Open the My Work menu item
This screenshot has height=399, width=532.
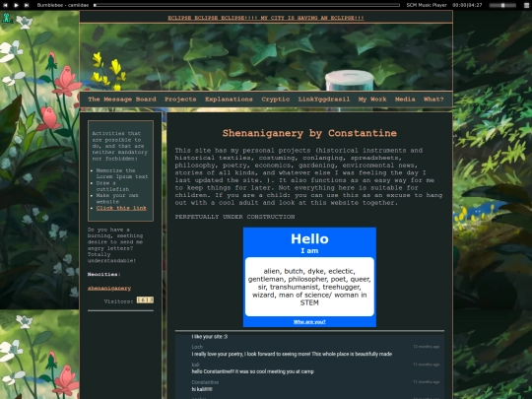point(372,100)
